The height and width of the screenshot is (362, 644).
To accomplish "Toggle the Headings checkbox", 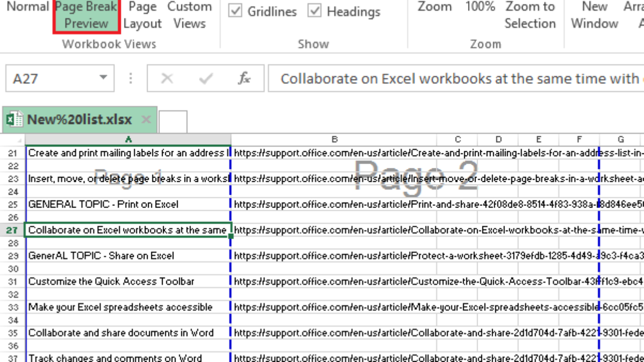I will 314,11.
